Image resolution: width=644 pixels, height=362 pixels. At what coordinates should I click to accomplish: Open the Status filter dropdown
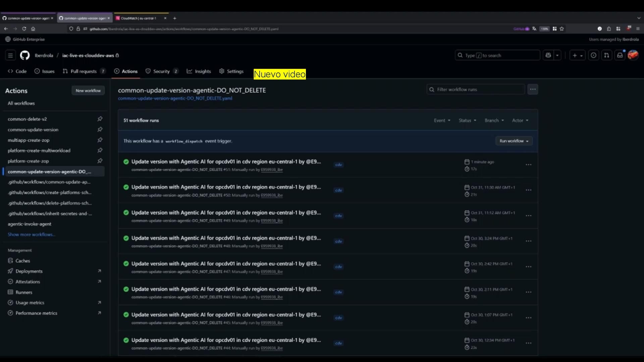pyautogui.click(x=467, y=120)
